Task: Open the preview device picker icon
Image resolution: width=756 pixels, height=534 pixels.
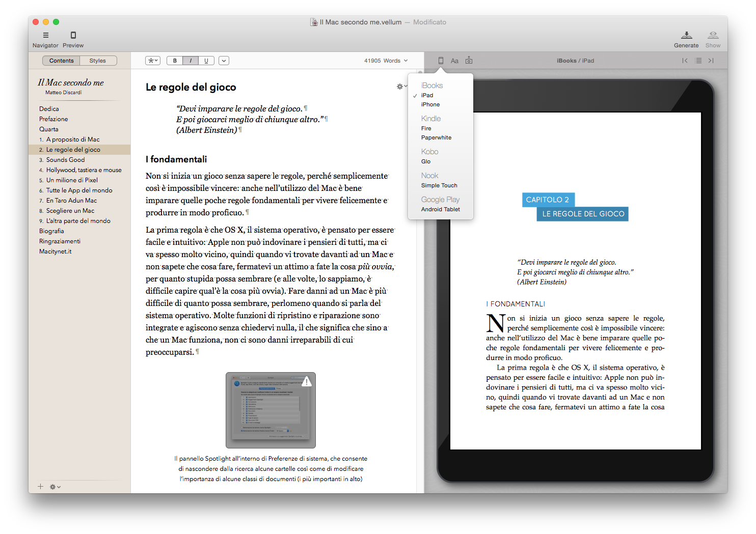Action: pyautogui.click(x=441, y=61)
